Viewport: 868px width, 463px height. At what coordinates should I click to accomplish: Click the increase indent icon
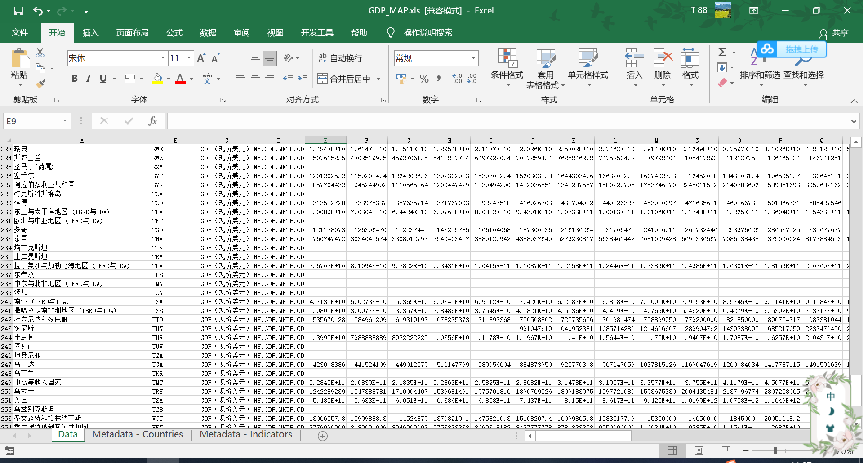pos(303,79)
